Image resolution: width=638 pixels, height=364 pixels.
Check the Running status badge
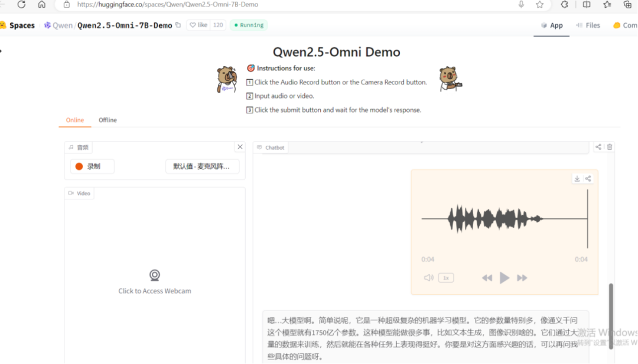coord(249,25)
